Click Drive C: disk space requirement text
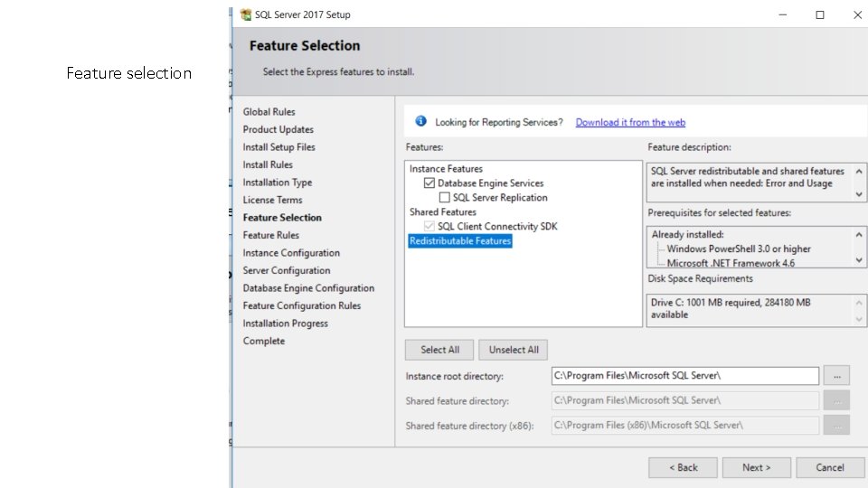 pos(731,309)
